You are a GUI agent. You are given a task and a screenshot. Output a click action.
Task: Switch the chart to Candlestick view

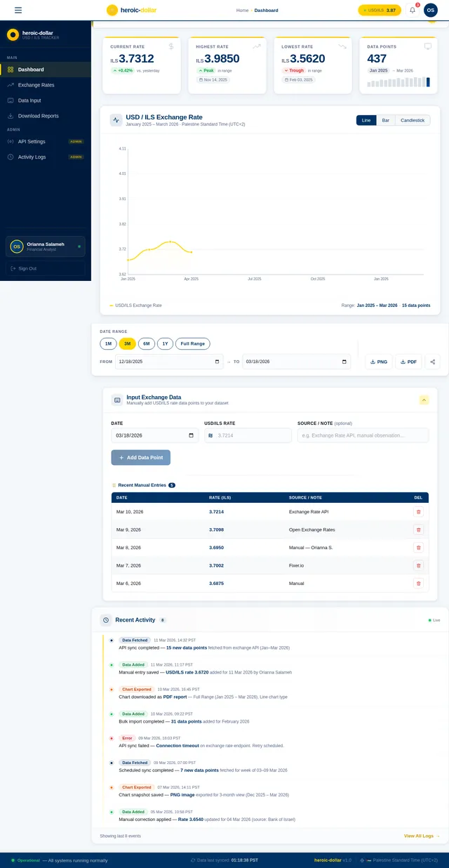413,120
